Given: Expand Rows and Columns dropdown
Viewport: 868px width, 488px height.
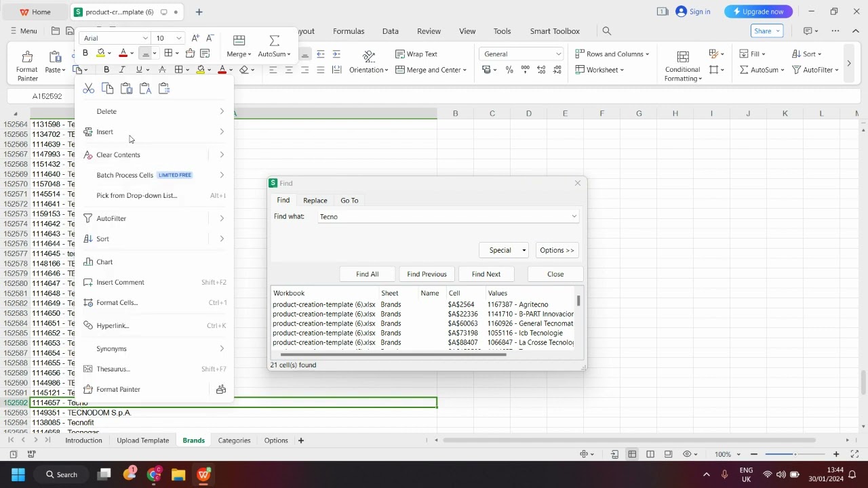Looking at the screenshot, I should 612,54.
